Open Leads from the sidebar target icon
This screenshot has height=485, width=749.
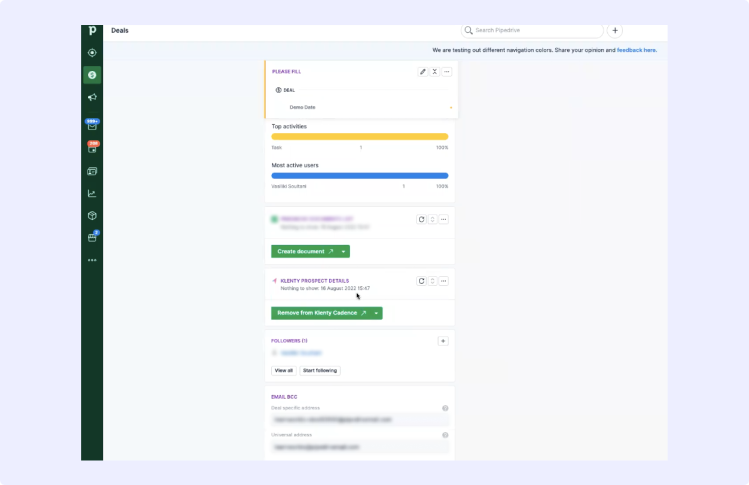tap(92, 52)
